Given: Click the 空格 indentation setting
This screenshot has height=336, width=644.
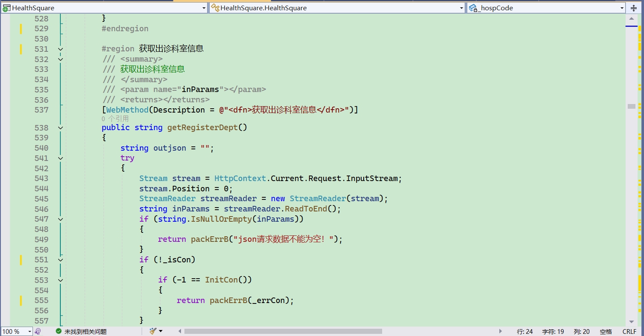Looking at the screenshot, I should (x=606, y=332).
